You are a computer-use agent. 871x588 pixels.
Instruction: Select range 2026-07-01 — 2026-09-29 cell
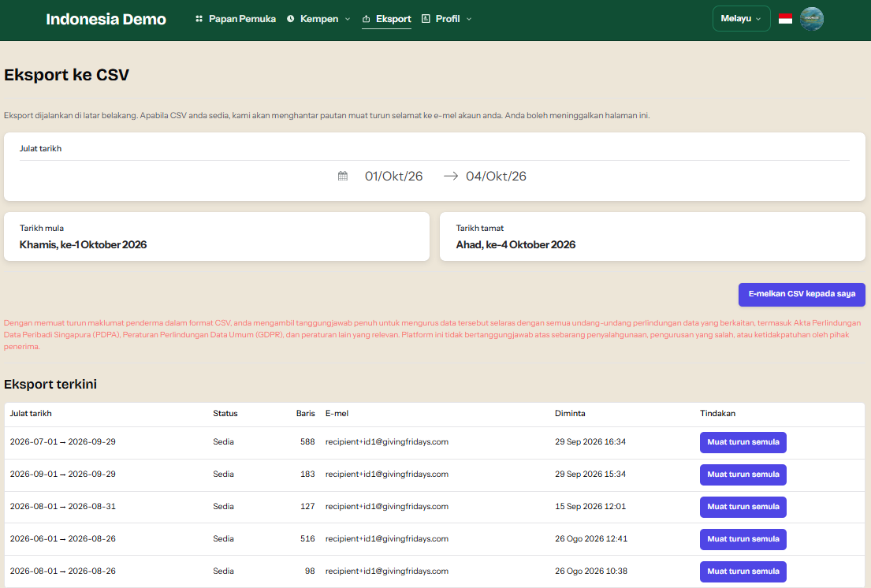(x=63, y=442)
